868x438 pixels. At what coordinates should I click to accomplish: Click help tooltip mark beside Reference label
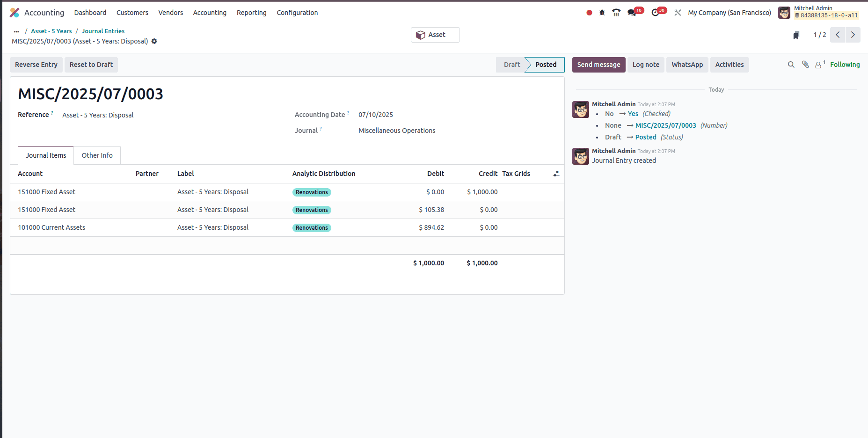[52, 113]
